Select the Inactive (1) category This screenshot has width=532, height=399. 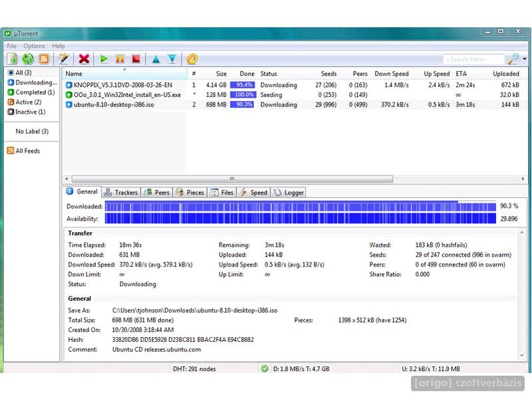point(27,112)
